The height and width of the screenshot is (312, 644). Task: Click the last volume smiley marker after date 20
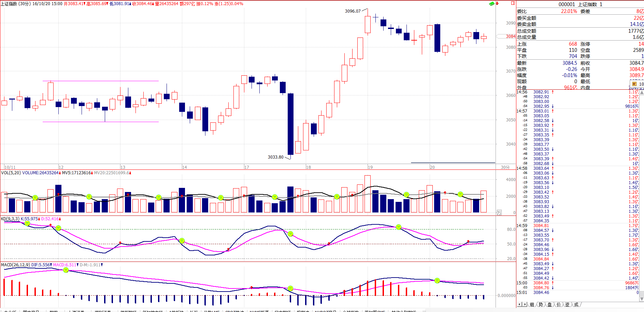(460, 194)
